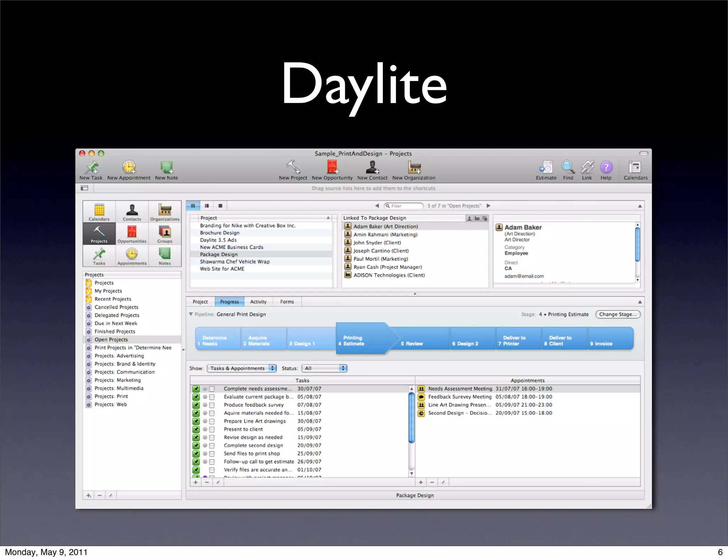Click the Find magnifier icon
Viewport: 728px width, 560px height.
click(568, 170)
